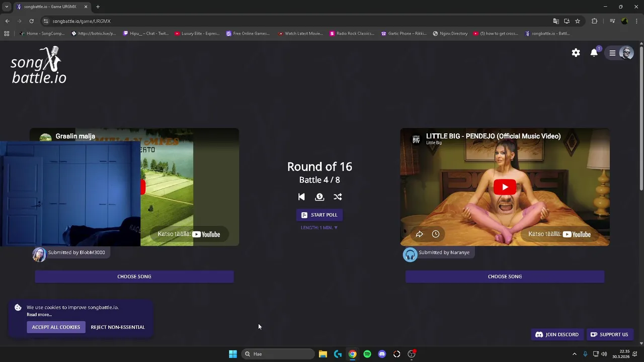Image resolution: width=644 pixels, height=362 pixels.
Task: Click the volume icon in system tray
Action: pyautogui.click(x=604, y=354)
